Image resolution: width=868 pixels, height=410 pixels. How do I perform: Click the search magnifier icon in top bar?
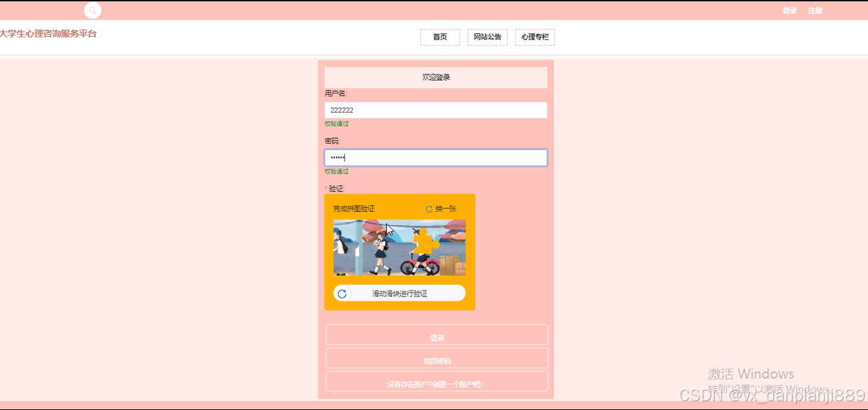click(x=93, y=11)
